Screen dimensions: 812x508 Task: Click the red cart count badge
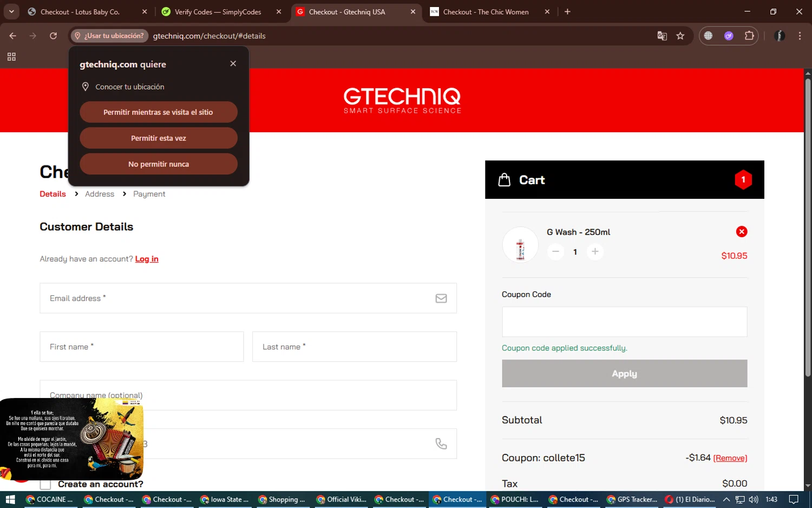[x=743, y=180]
